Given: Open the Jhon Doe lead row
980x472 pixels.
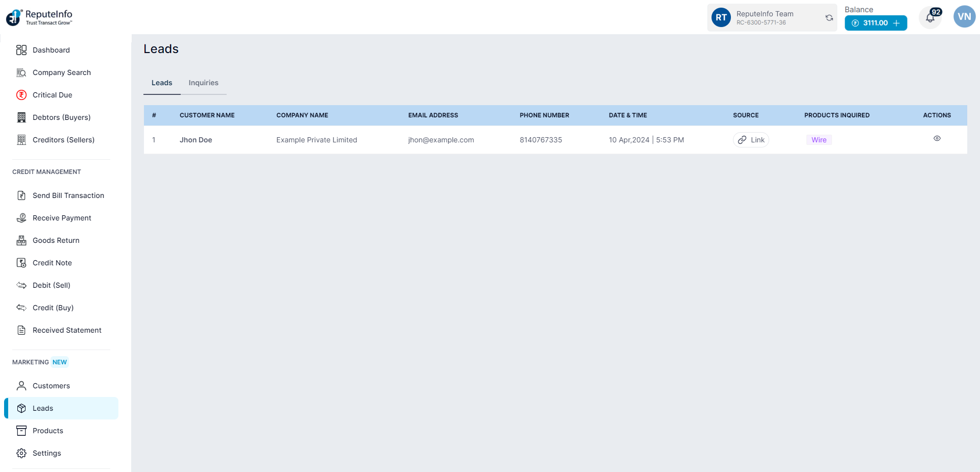Looking at the screenshot, I should point(195,140).
